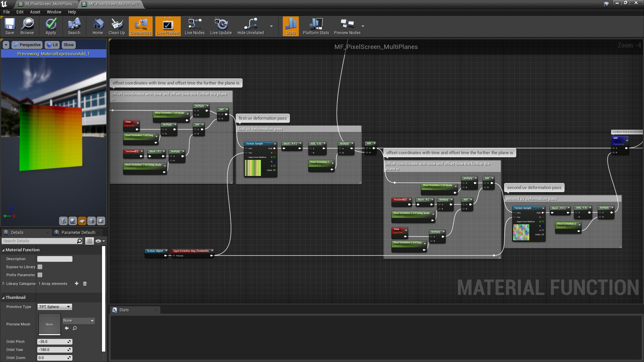Screen dimensions: 644x362
Task: Run Clean Up on the graph
Action: click(116, 26)
